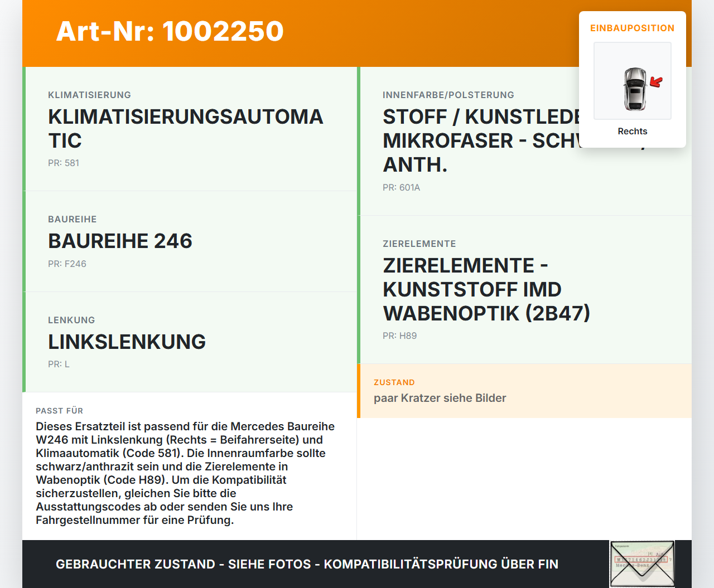714x588 pixels.
Task: Click the INNENFARBE/POLSTERUNG label
Action: pyautogui.click(x=448, y=95)
